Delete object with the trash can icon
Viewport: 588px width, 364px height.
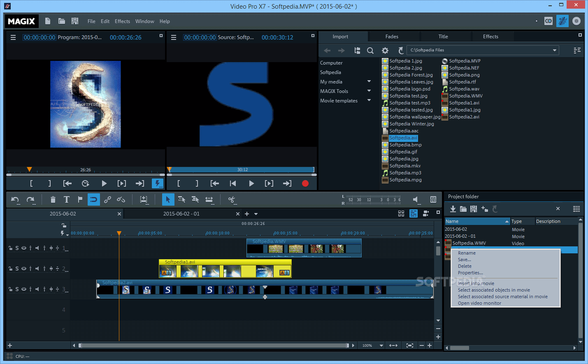click(x=53, y=199)
